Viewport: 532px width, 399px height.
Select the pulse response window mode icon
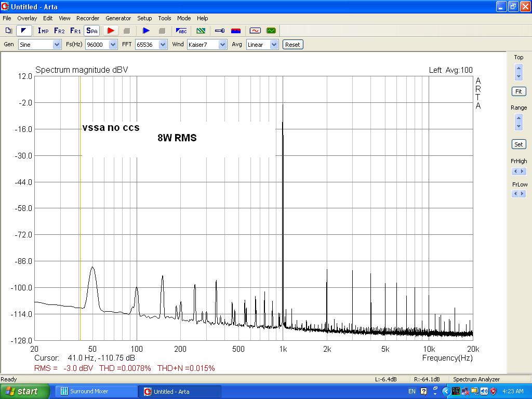click(24, 31)
